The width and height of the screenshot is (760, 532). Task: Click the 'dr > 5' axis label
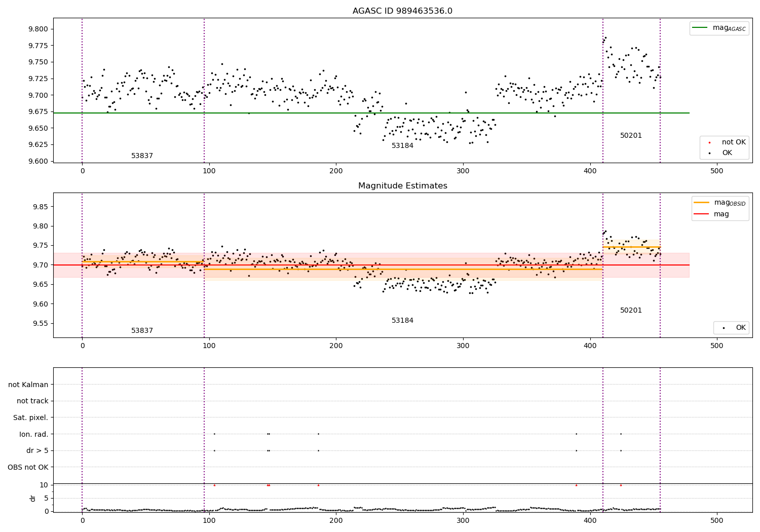(x=37, y=450)
